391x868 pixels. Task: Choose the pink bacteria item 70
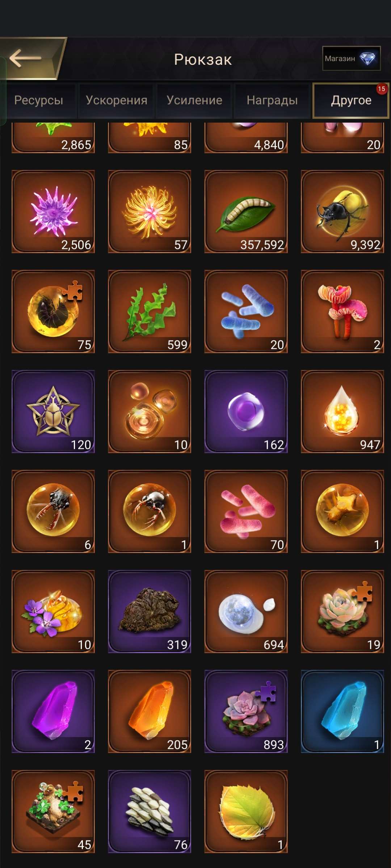[x=246, y=511]
